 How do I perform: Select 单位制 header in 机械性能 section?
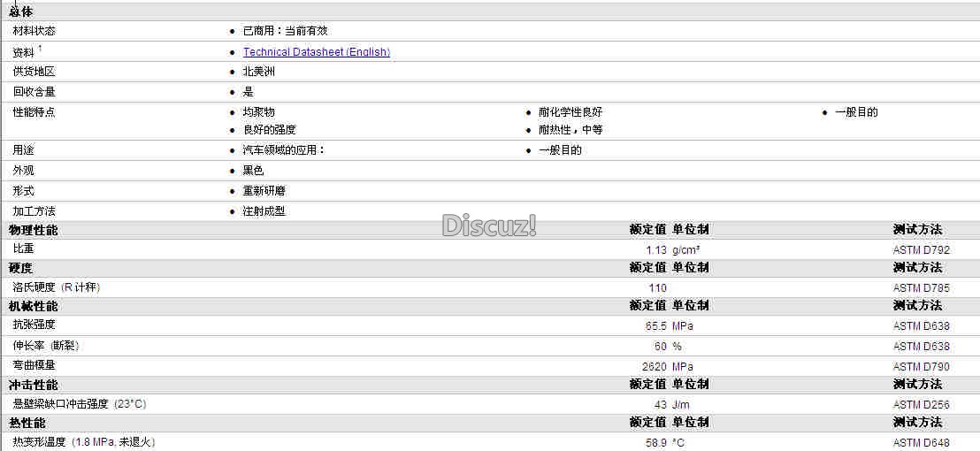tap(691, 306)
